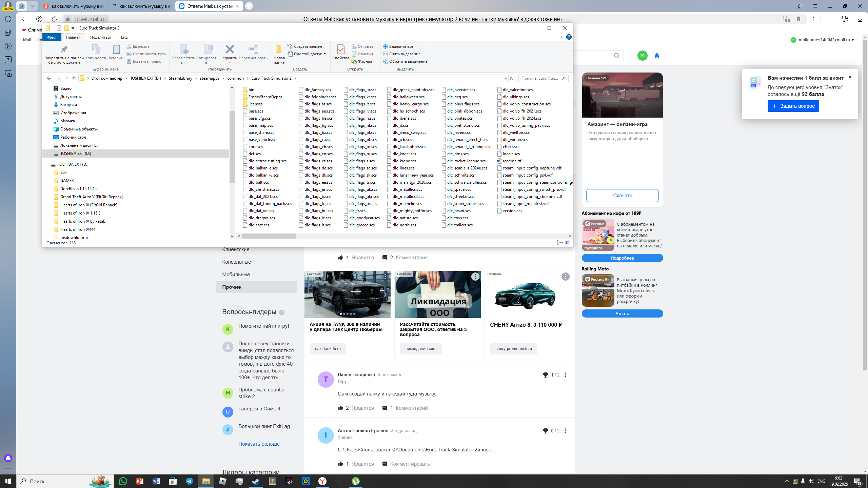Click Комментировать under Антон Ерошов's answer
868x488 pixels.
tap(410, 464)
